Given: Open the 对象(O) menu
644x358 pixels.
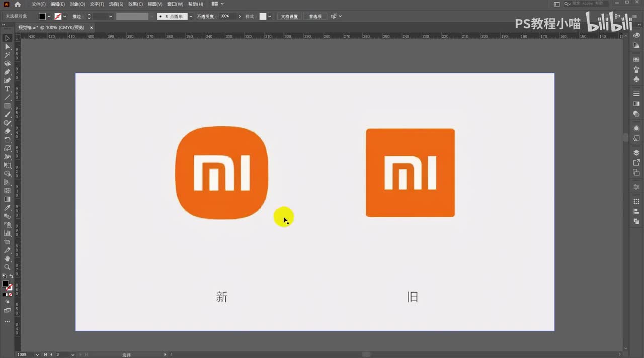Looking at the screenshot, I should 77,4.
